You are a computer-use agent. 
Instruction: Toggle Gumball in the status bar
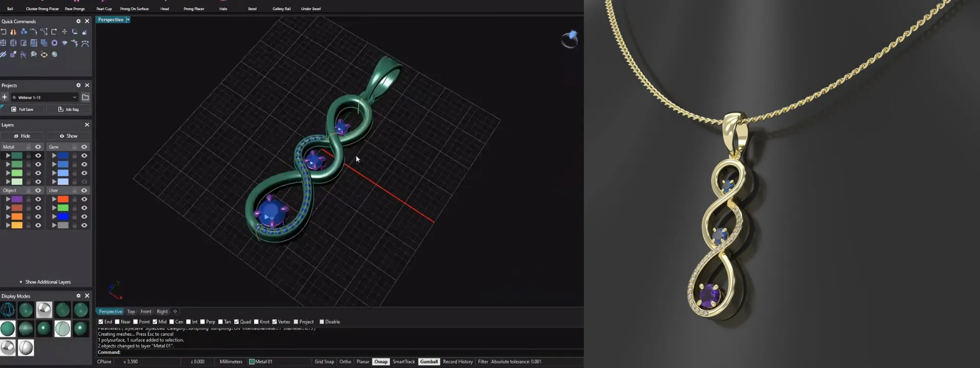pos(429,362)
